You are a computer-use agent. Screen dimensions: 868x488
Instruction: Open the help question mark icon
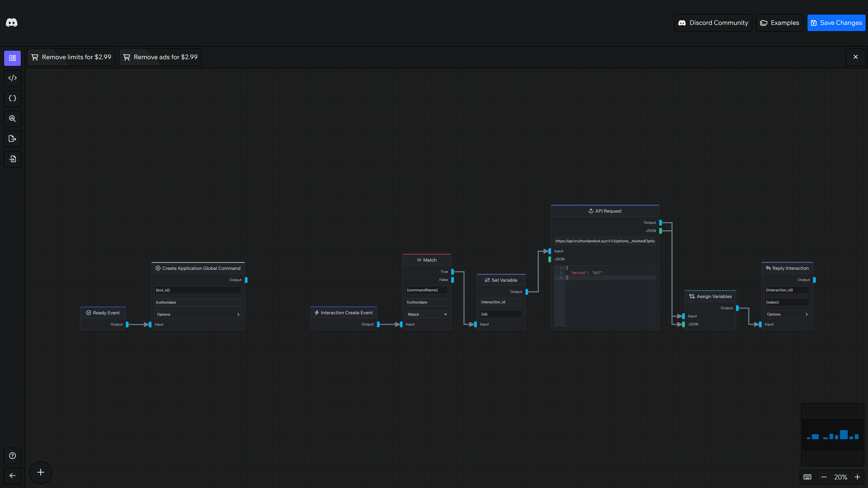click(x=12, y=456)
